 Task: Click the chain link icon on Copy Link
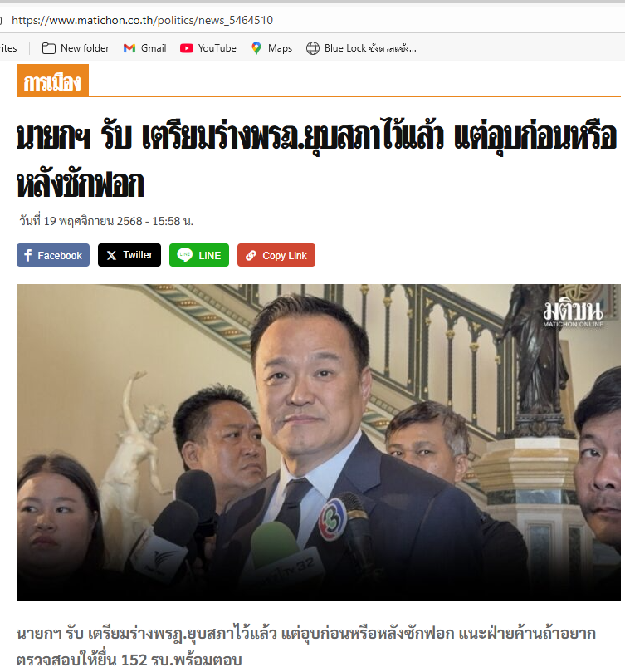[251, 256]
